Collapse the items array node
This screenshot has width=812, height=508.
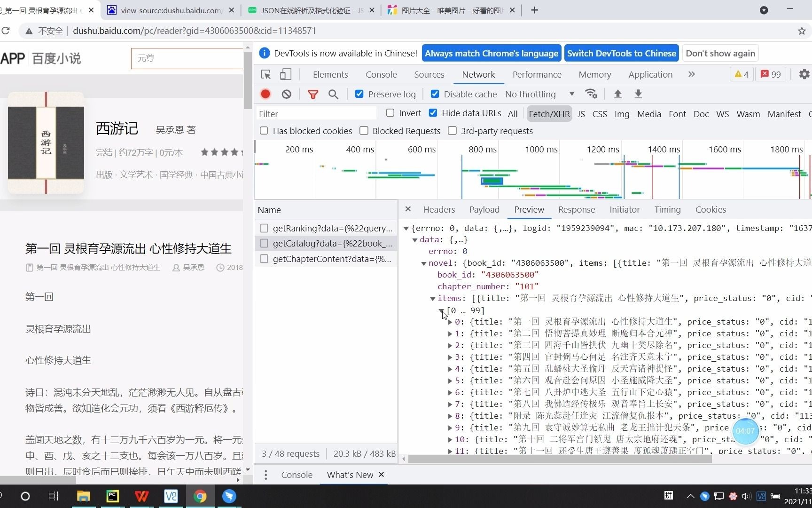pyautogui.click(x=433, y=299)
